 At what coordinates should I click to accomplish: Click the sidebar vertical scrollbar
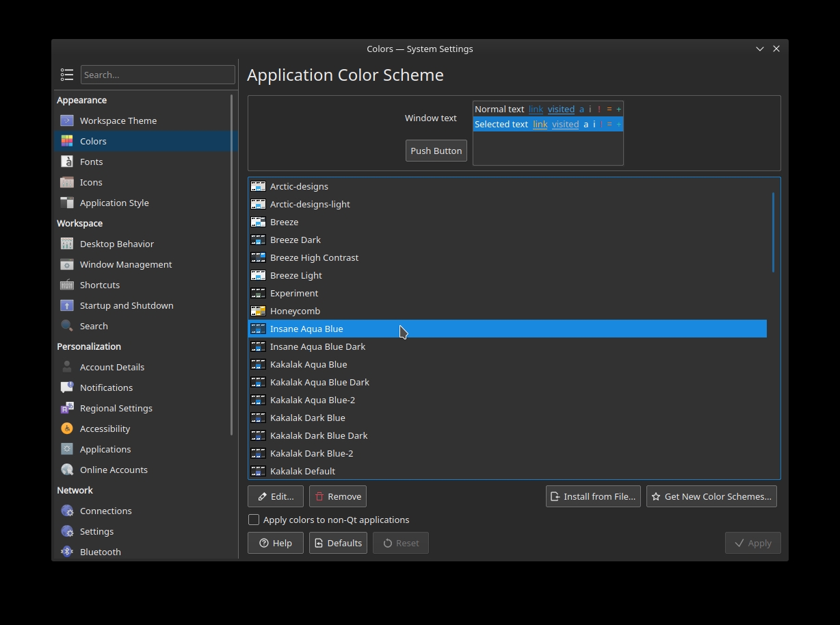coord(232,265)
